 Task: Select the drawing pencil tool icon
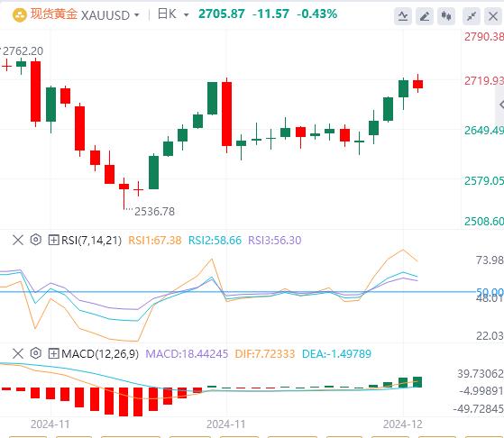pos(425,15)
